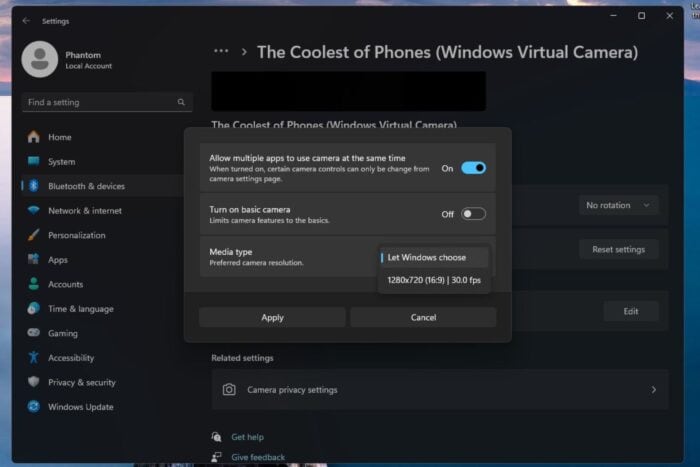Click the Windows Update icon
The image size is (700, 467).
(x=34, y=407)
